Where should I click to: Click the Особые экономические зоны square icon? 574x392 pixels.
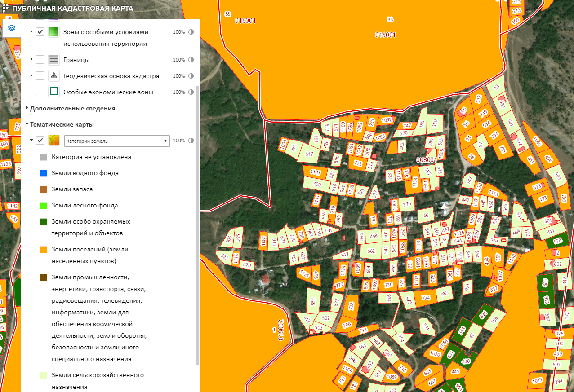tap(54, 92)
